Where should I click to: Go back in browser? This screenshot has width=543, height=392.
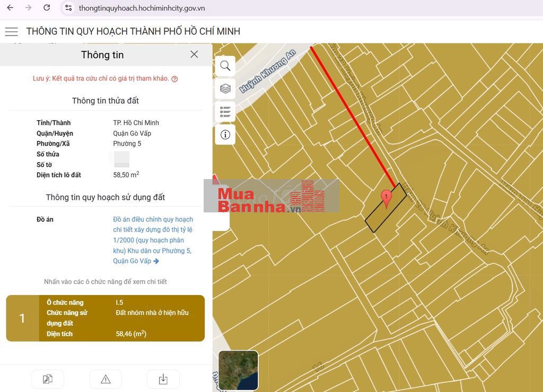[x=10, y=7]
